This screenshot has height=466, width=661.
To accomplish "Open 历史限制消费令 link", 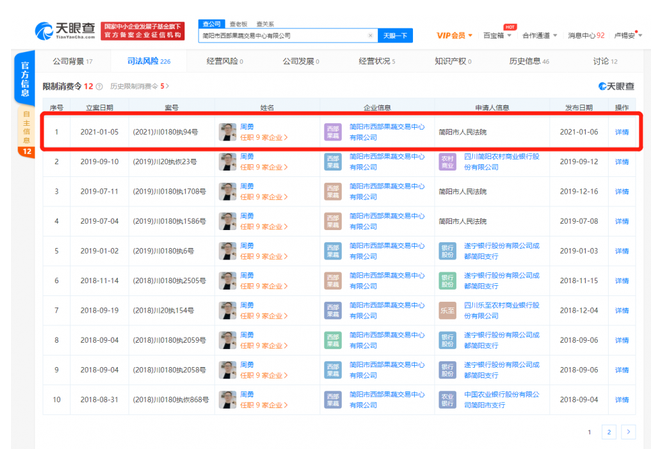I will point(137,87).
